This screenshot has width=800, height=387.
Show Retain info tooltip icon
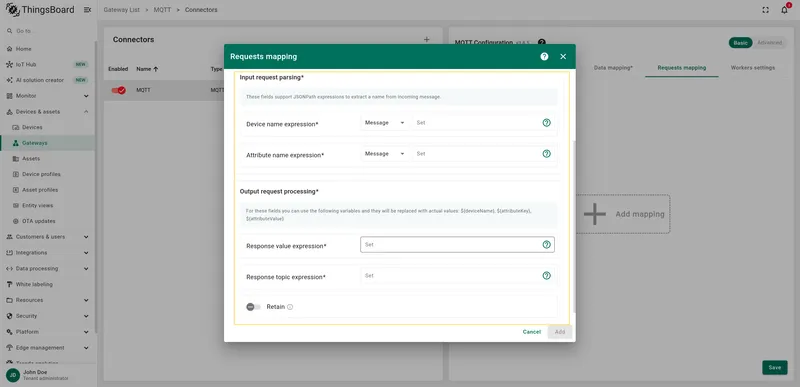click(290, 307)
